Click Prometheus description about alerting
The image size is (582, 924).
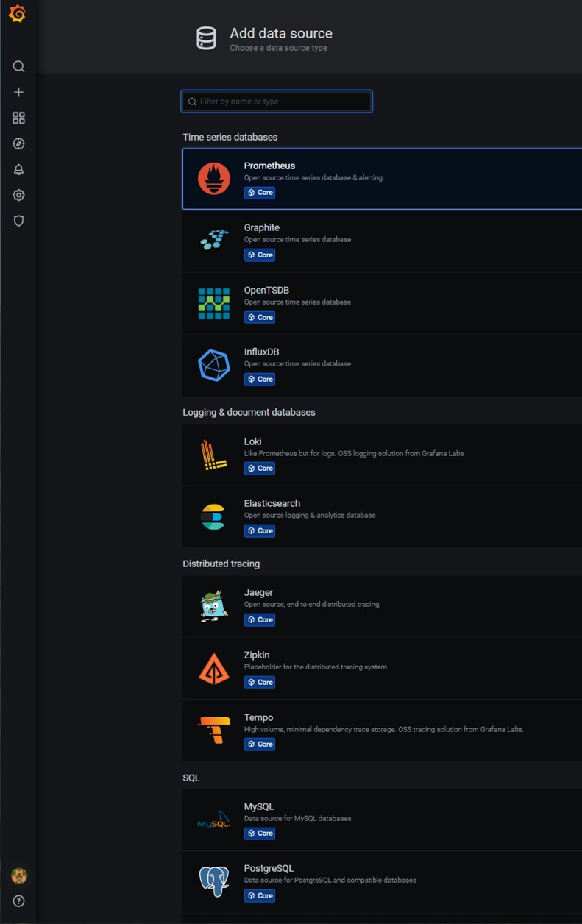click(313, 177)
